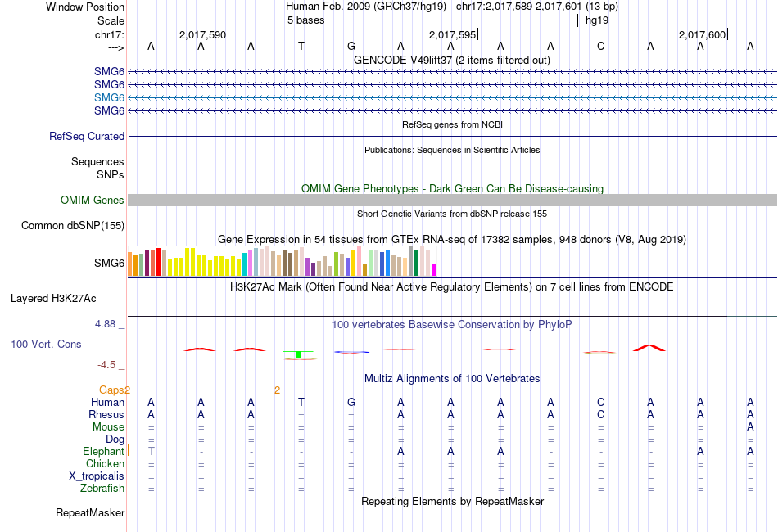Click position marker 2,017,590 on the ruler

coord(202,34)
